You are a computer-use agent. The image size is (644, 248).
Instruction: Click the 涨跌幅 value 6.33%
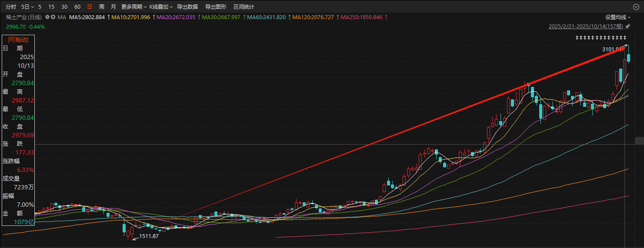pos(26,170)
